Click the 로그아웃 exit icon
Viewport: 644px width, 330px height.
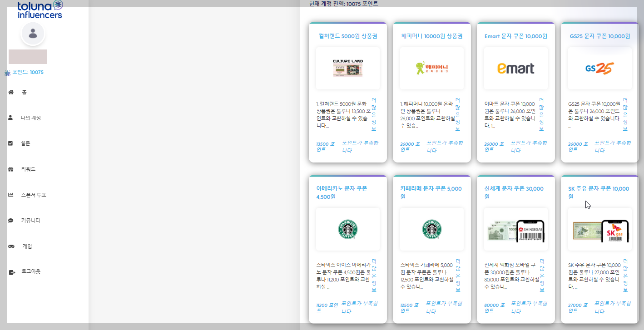pyautogui.click(x=12, y=272)
